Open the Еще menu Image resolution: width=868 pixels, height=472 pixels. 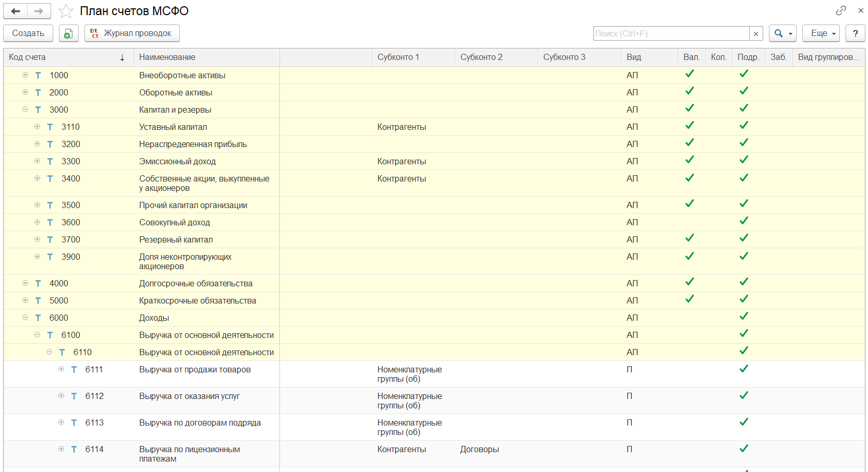[821, 33]
